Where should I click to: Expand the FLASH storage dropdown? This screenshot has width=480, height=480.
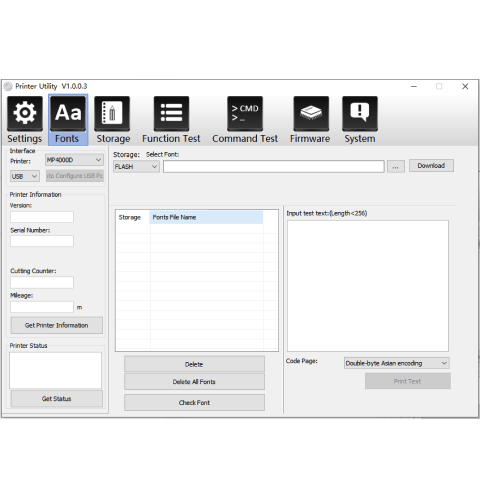136,166
